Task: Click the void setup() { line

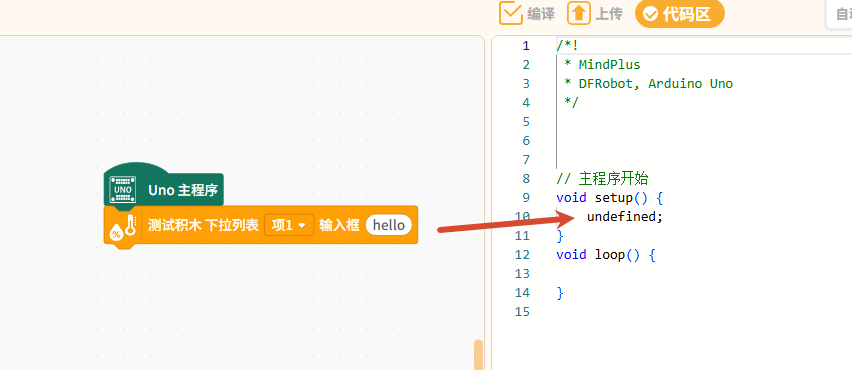Action: tap(610, 197)
